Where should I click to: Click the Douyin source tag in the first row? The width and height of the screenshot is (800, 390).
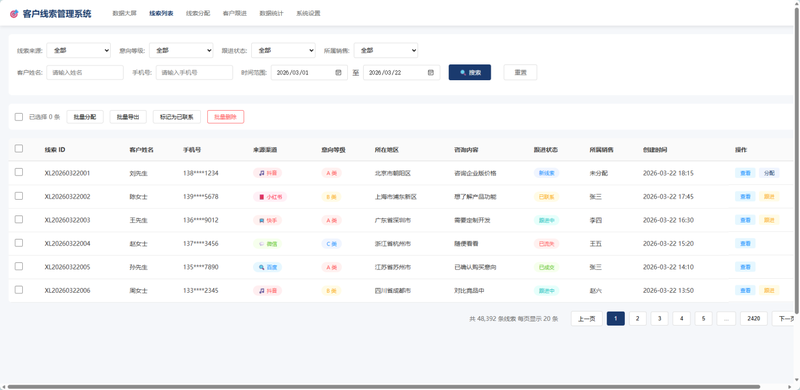pos(267,173)
